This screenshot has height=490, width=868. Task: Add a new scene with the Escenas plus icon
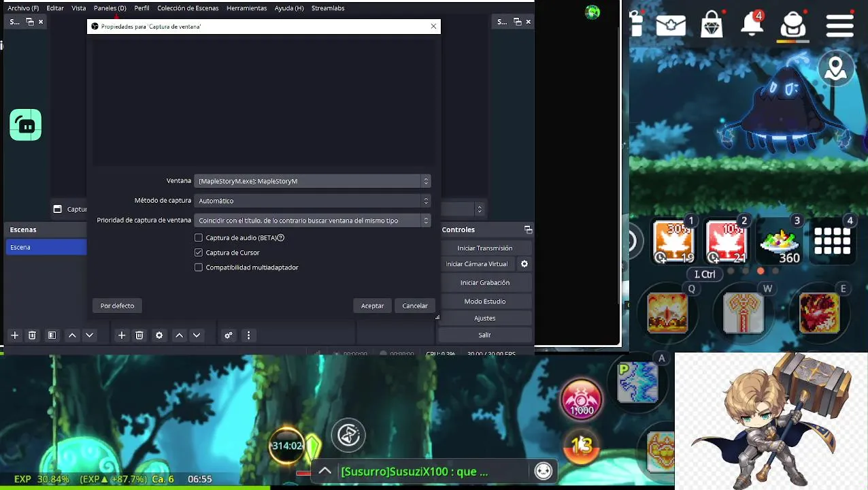pyautogui.click(x=14, y=336)
